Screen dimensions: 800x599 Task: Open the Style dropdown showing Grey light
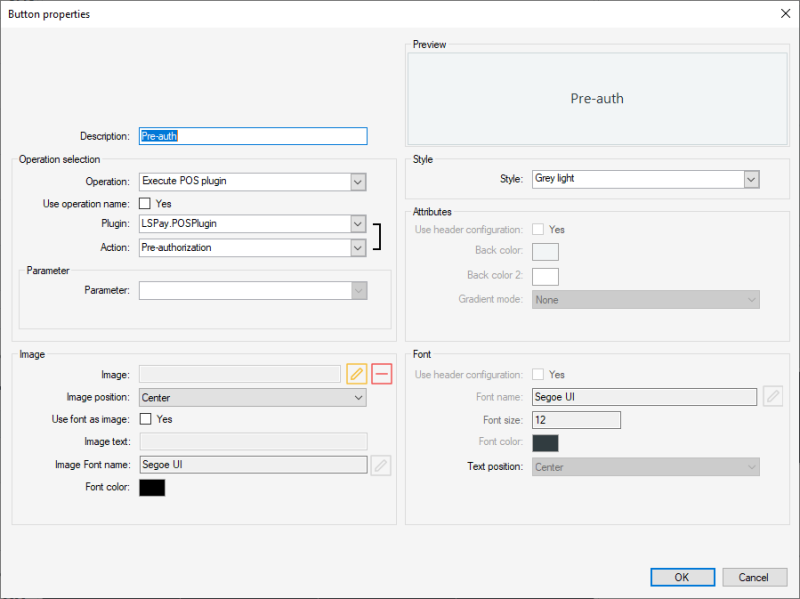tap(751, 180)
